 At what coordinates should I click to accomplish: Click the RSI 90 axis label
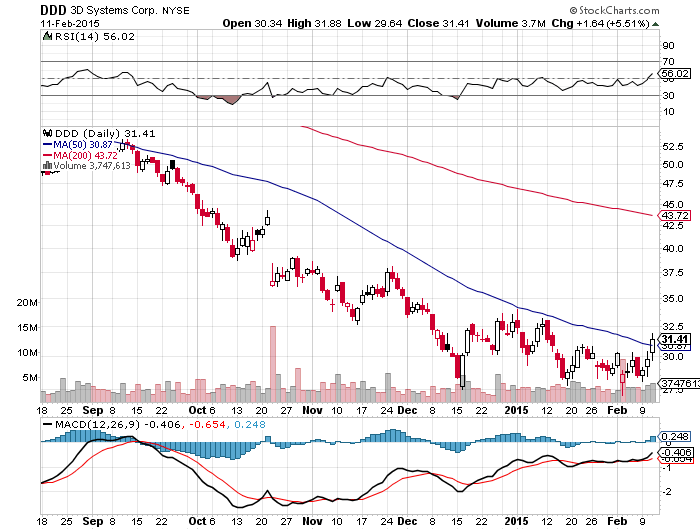pyautogui.click(x=668, y=46)
